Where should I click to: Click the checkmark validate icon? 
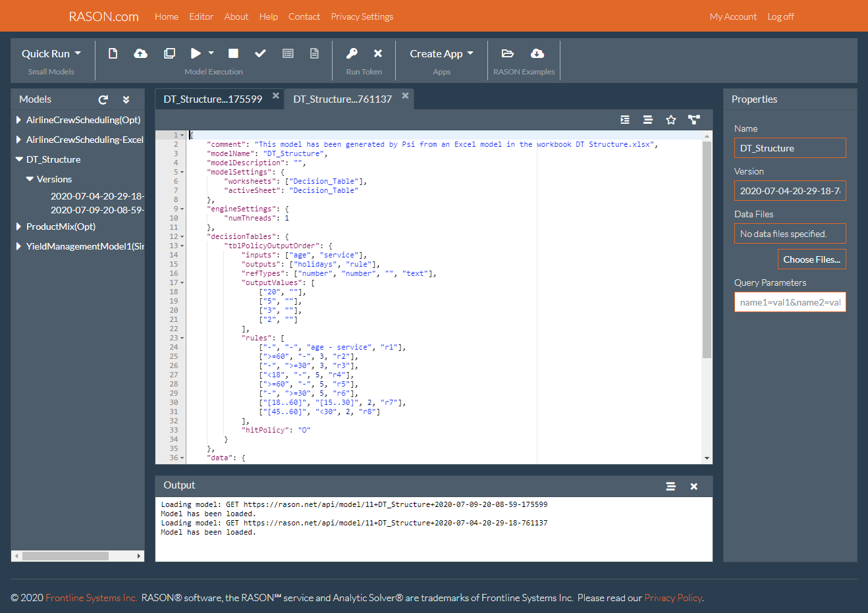pyautogui.click(x=260, y=53)
